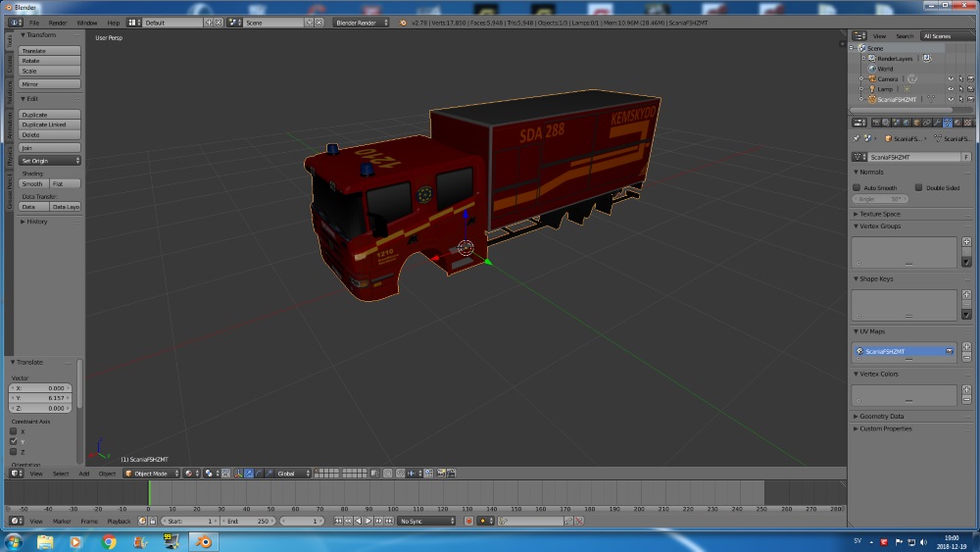Toggle the 3D manipulator axes icon

[238, 474]
